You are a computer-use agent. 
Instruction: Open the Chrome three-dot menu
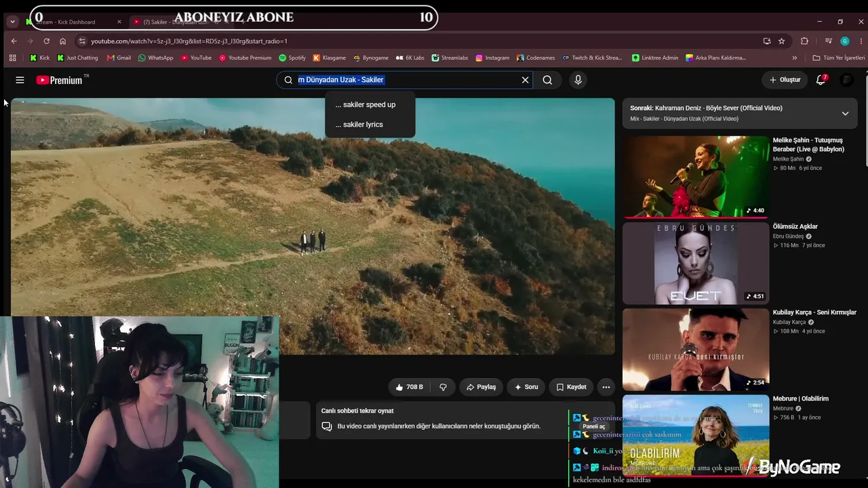point(861,41)
